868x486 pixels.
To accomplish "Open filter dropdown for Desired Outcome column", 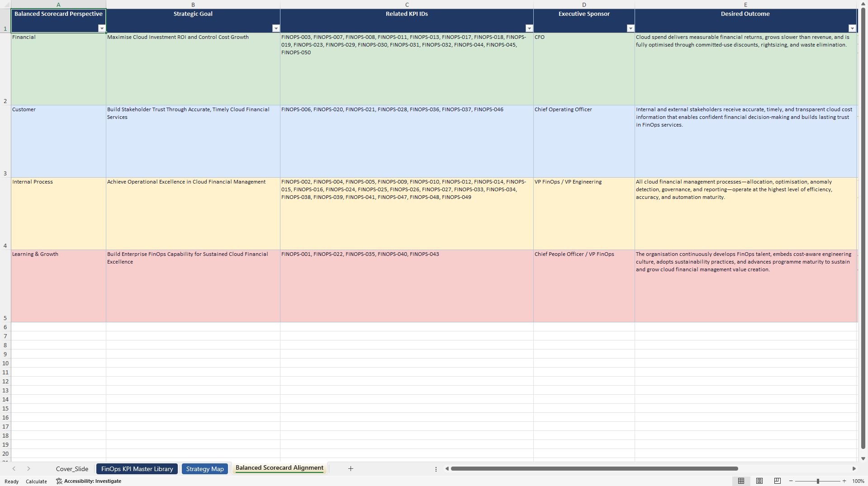I will click(852, 28).
